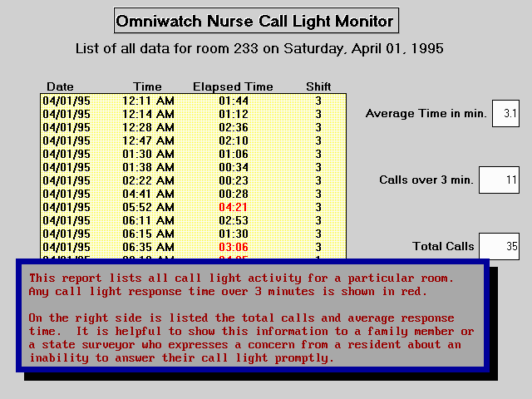532x399 pixels.
Task: Select the 12:14 AM call entry
Action: click(x=193, y=114)
